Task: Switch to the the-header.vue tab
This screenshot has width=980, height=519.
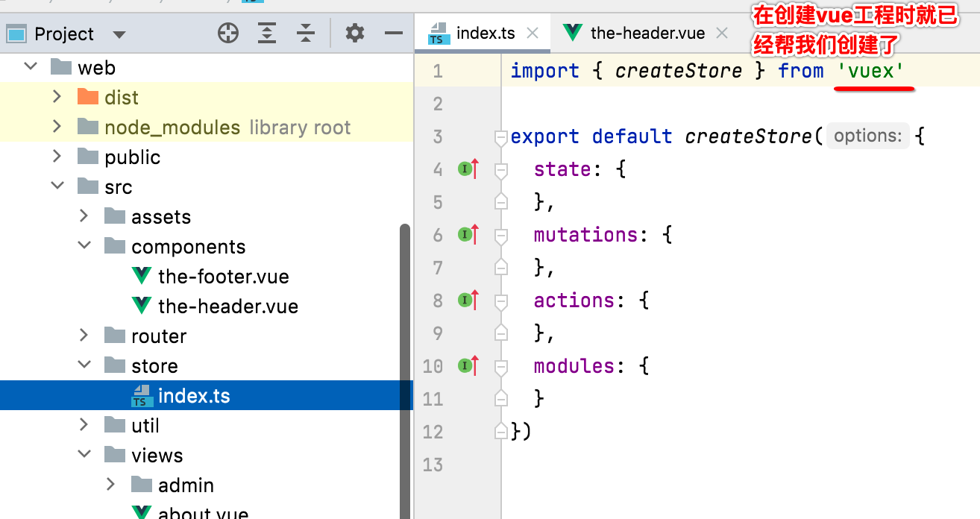Action: (646, 33)
